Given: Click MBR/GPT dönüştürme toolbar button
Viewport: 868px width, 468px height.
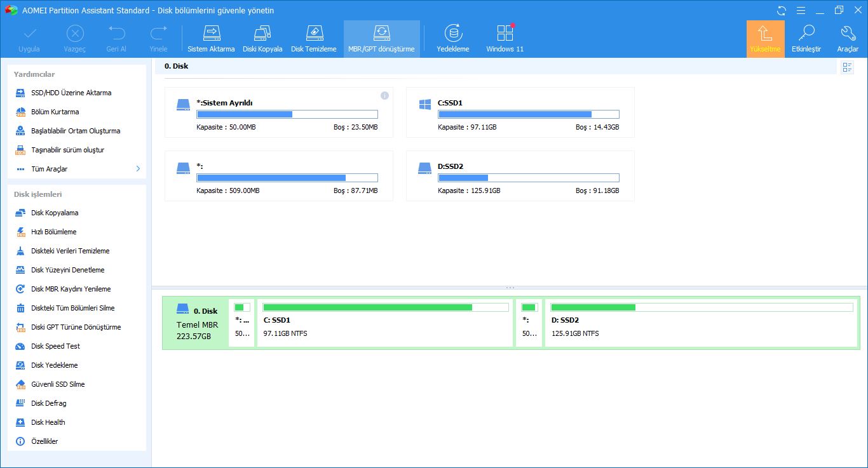Looking at the screenshot, I should pyautogui.click(x=381, y=39).
